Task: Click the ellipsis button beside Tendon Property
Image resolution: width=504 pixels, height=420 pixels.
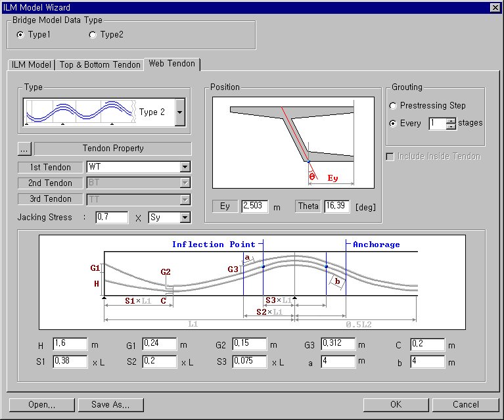Action: [x=25, y=149]
